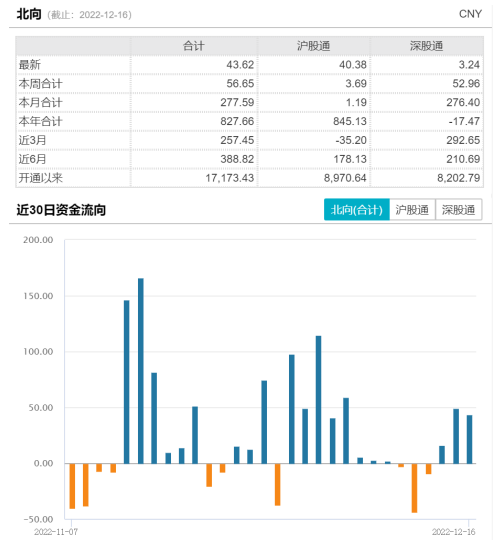Viewport: 500px width, 540px height.
Task: Select the 本周合计 row label
Action: click(41, 84)
